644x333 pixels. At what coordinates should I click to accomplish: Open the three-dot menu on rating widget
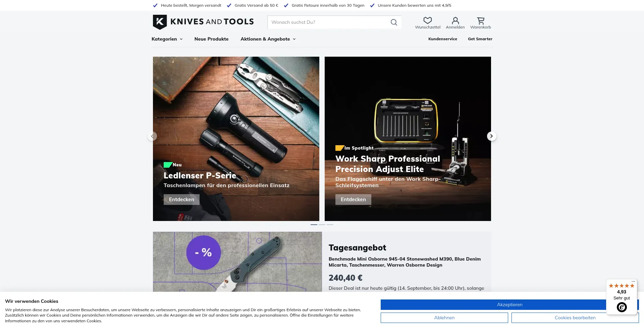tap(633, 282)
